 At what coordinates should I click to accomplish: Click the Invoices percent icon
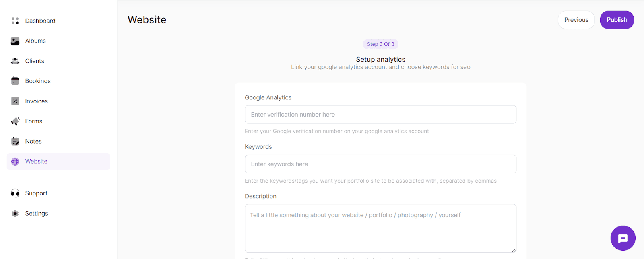pos(15,101)
